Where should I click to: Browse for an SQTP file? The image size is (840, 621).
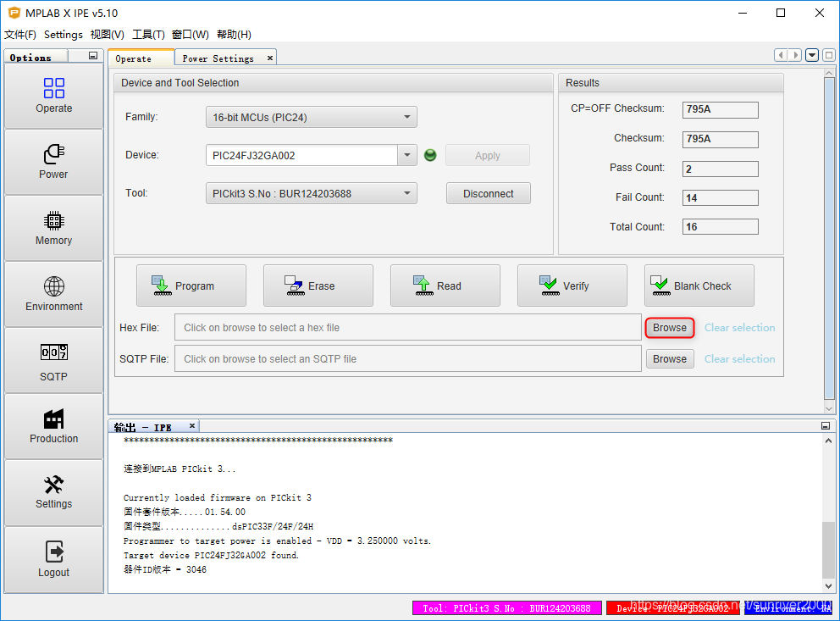[670, 359]
